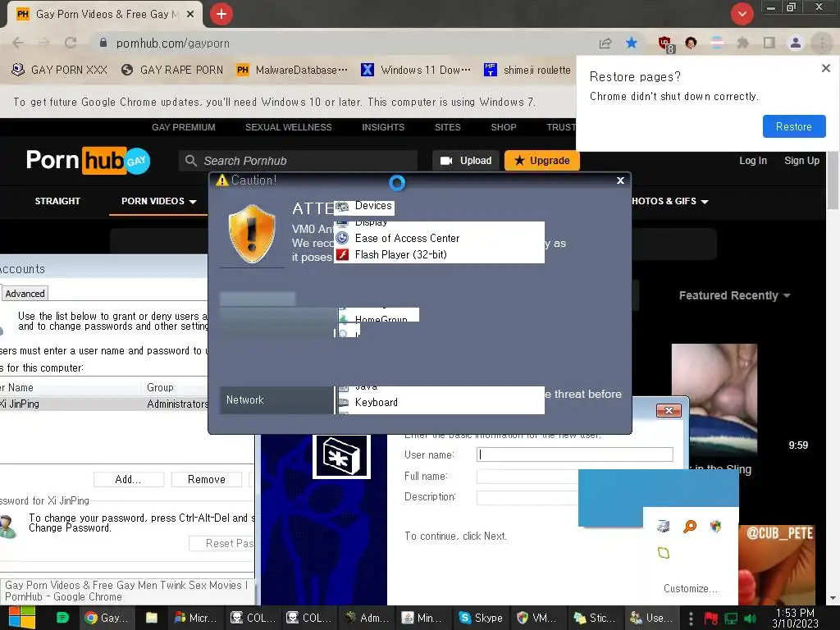Toggle the Chrome side panel icon
This screenshot has height=630, width=840.
tap(769, 43)
